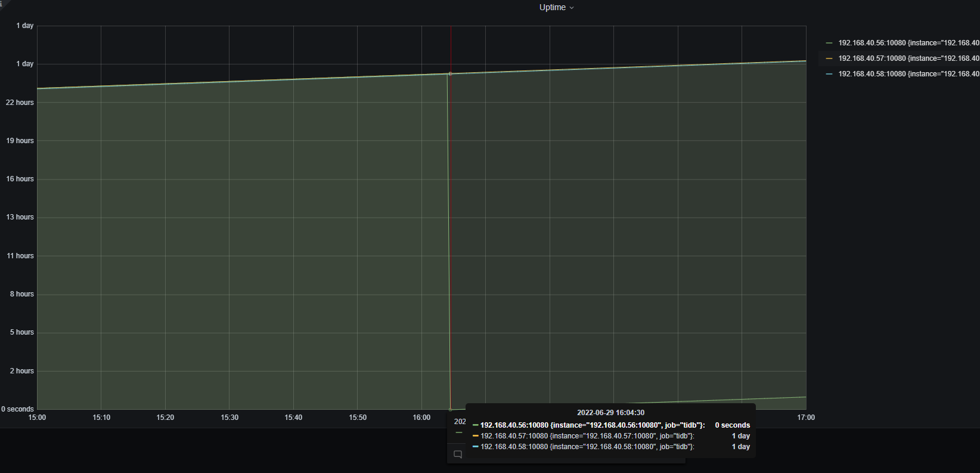Click the panel info corner icon
This screenshot has height=473, width=980.
(x=2, y=2)
